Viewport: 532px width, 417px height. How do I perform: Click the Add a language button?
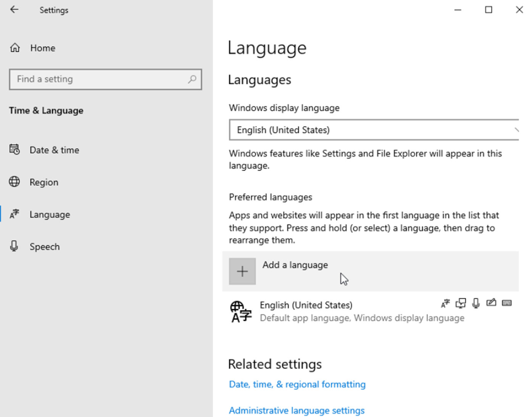click(295, 265)
